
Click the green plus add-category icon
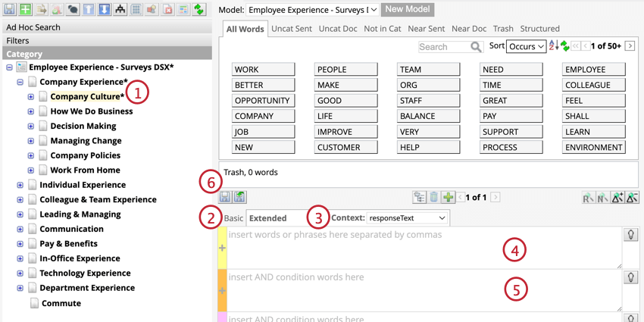coord(25,10)
